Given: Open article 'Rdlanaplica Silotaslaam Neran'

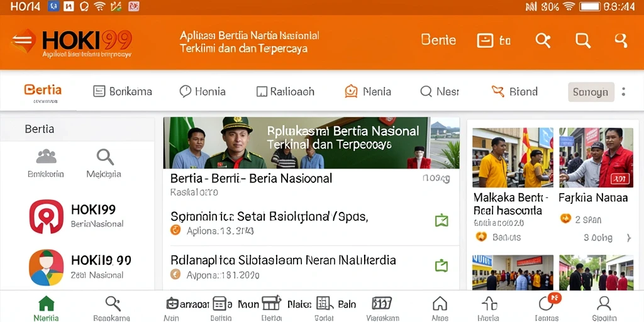Looking at the screenshot, I should click(x=283, y=260).
